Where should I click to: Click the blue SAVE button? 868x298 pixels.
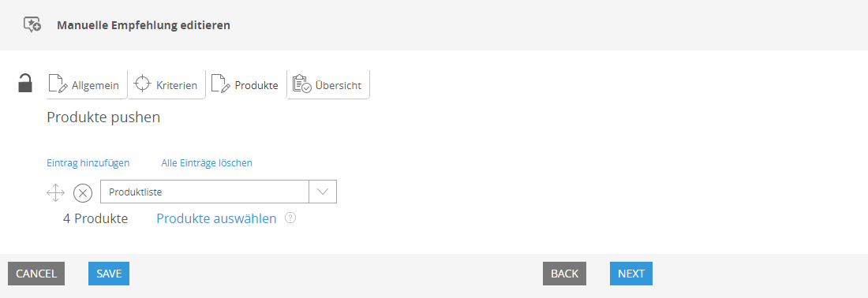109,274
